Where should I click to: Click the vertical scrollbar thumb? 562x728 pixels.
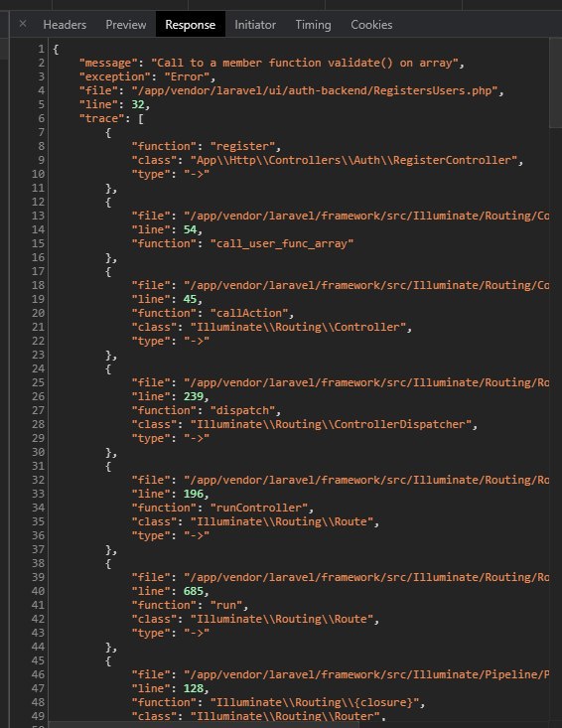(555, 82)
